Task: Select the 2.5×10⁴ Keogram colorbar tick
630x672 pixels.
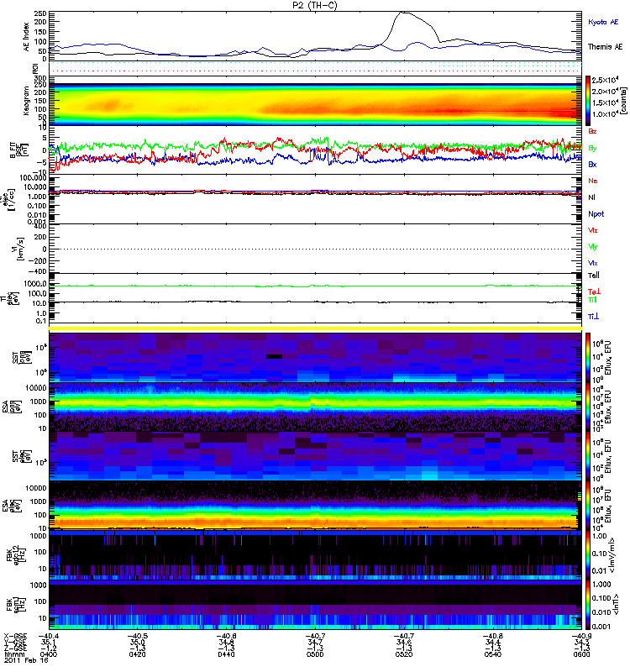Action: point(605,80)
